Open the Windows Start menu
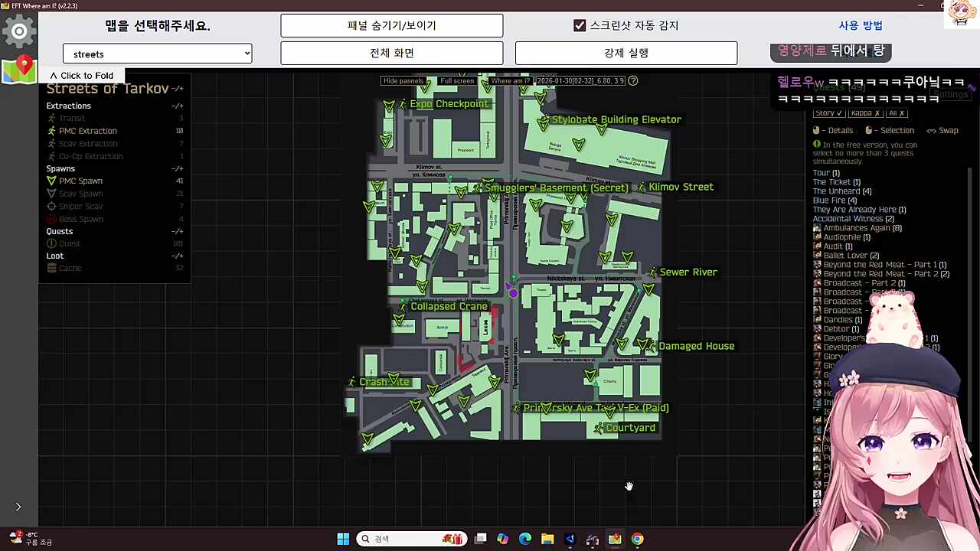Screen dimensions: 980x551 [x=343, y=539]
